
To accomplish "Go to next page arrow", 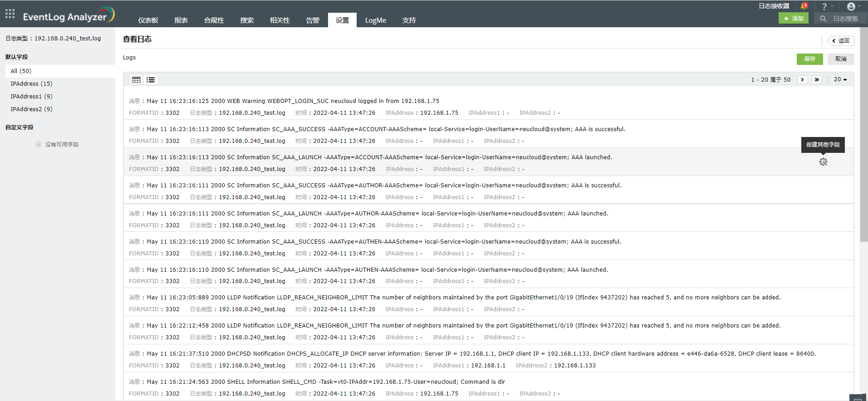I will tap(802, 79).
